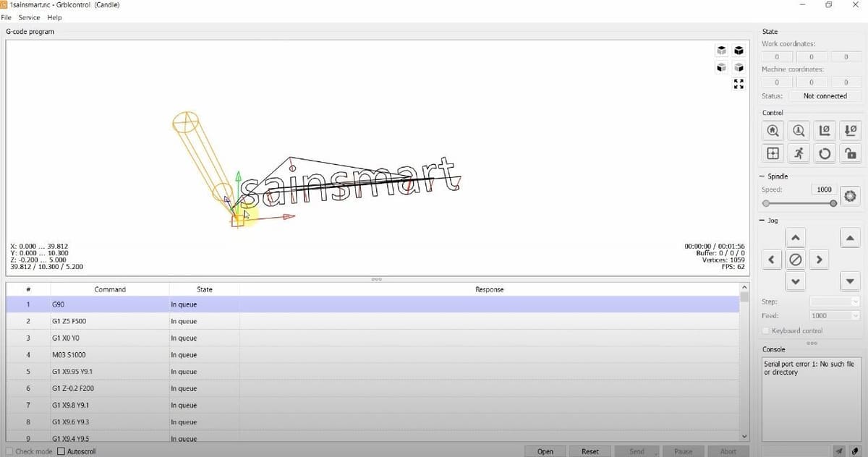Start the Z-probe from the Control panel

tap(799, 131)
